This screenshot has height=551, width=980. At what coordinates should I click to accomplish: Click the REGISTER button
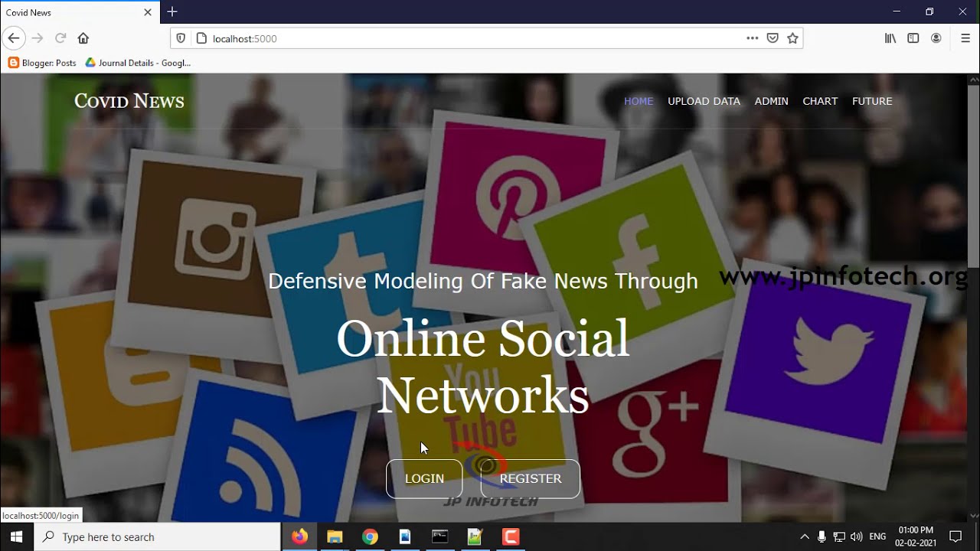[531, 478]
